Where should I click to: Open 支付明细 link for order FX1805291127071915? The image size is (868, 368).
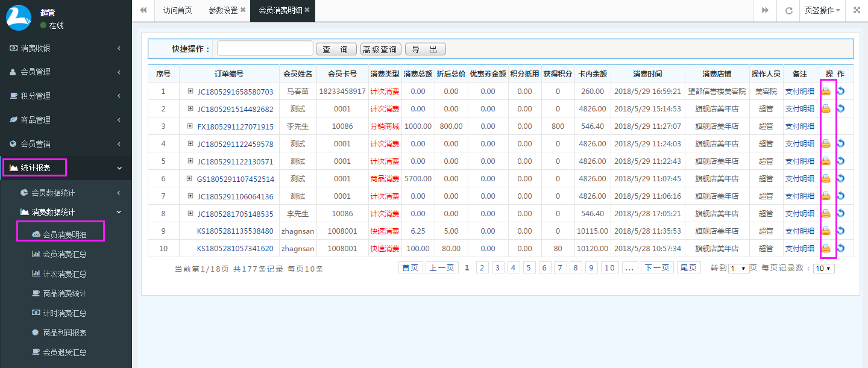click(x=800, y=126)
